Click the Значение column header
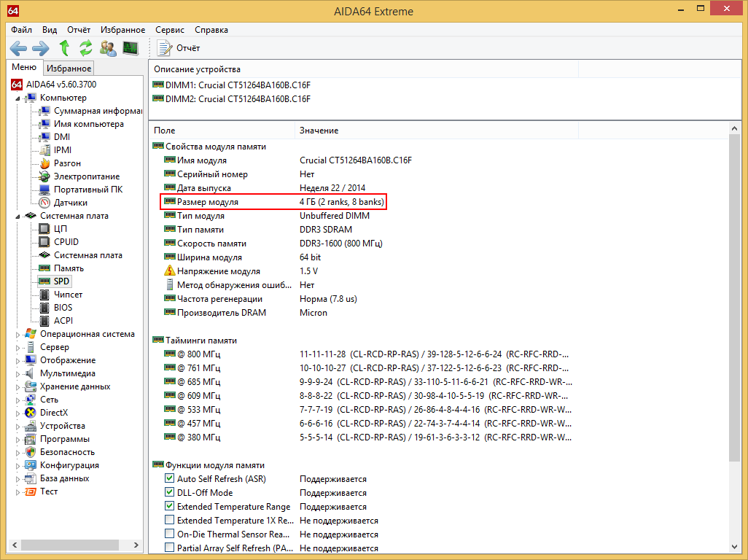748x560 pixels. coord(437,131)
